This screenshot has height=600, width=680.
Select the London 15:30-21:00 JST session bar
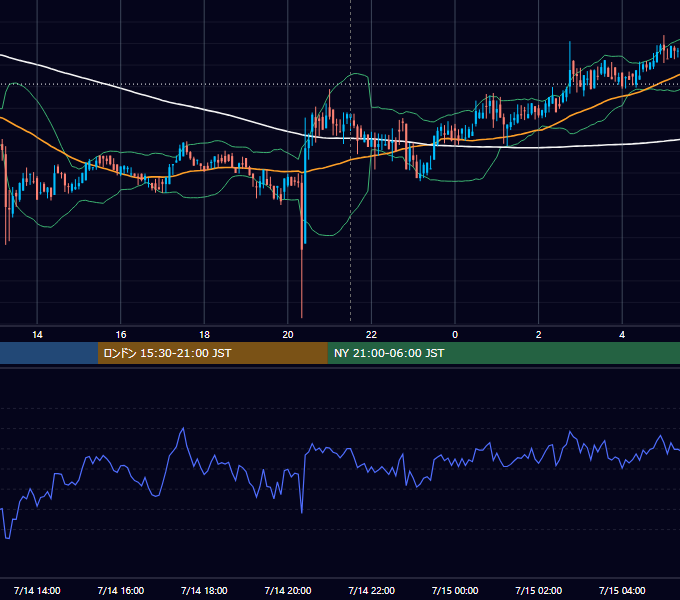click(x=212, y=353)
